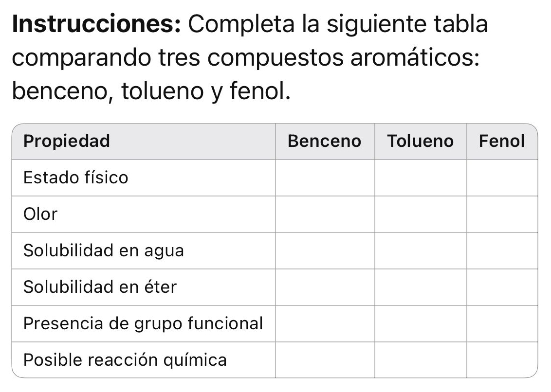Viewport: 551px width, 392px height.
Task: Select Fenol cell for Posible reacción química
Action: pyautogui.click(x=502, y=360)
